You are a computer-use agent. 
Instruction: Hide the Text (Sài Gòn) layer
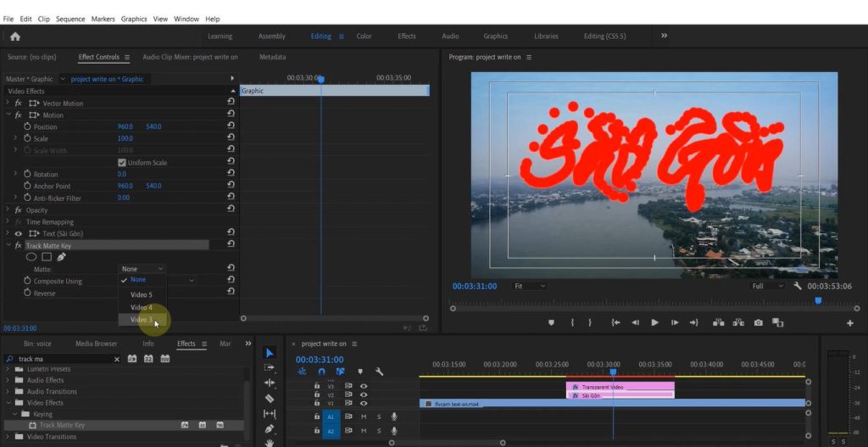point(19,234)
